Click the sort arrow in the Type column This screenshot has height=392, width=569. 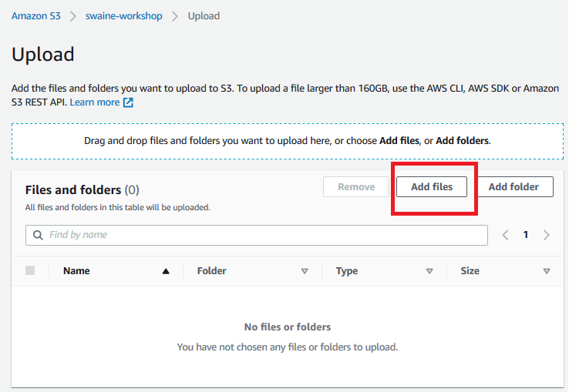[429, 271]
